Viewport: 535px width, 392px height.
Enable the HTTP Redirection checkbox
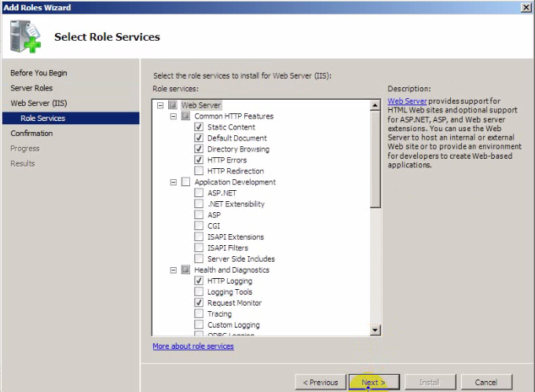tap(199, 170)
